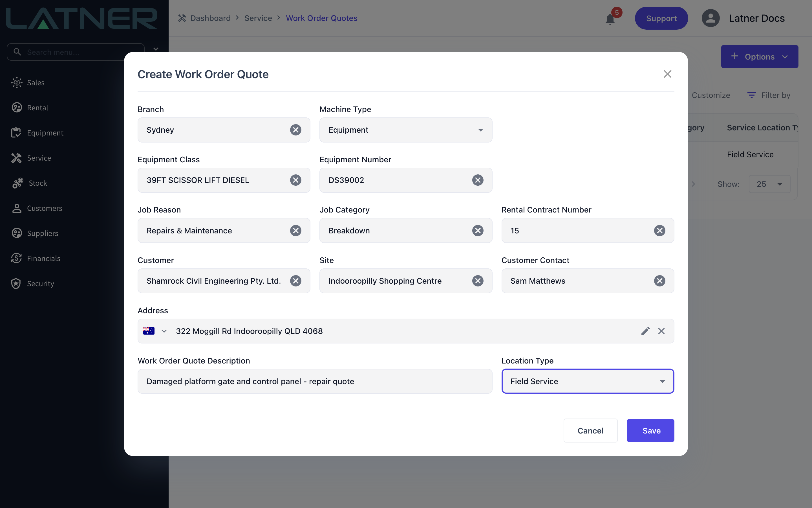Clear the Job Category Breakdown value

pyautogui.click(x=478, y=231)
